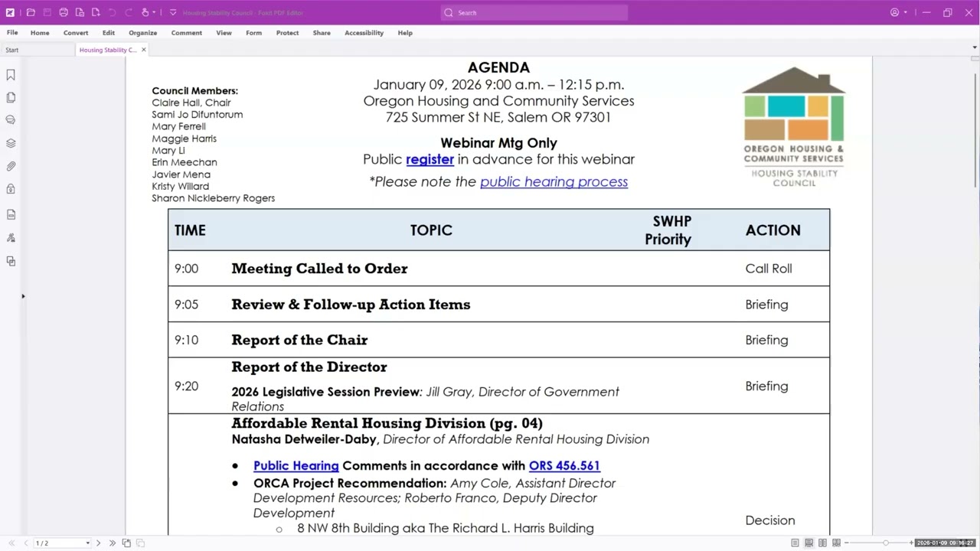980x551 pixels.
Task: Click the Open file folder icon
Action: click(x=31, y=12)
